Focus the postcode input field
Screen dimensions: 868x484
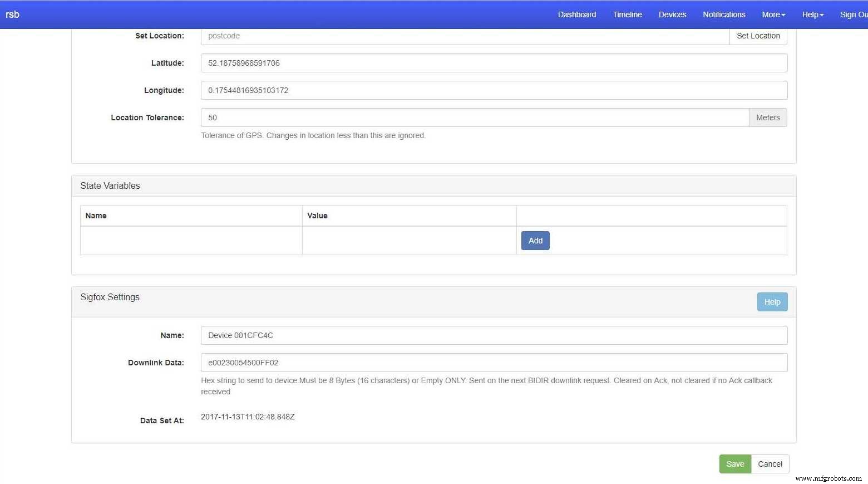point(465,36)
